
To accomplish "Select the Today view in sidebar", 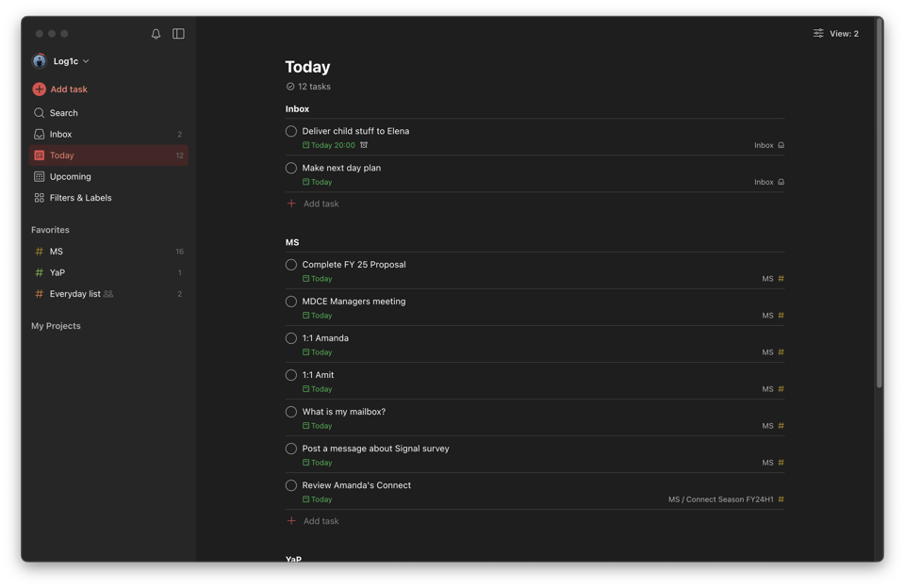I will (x=62, y=155).
